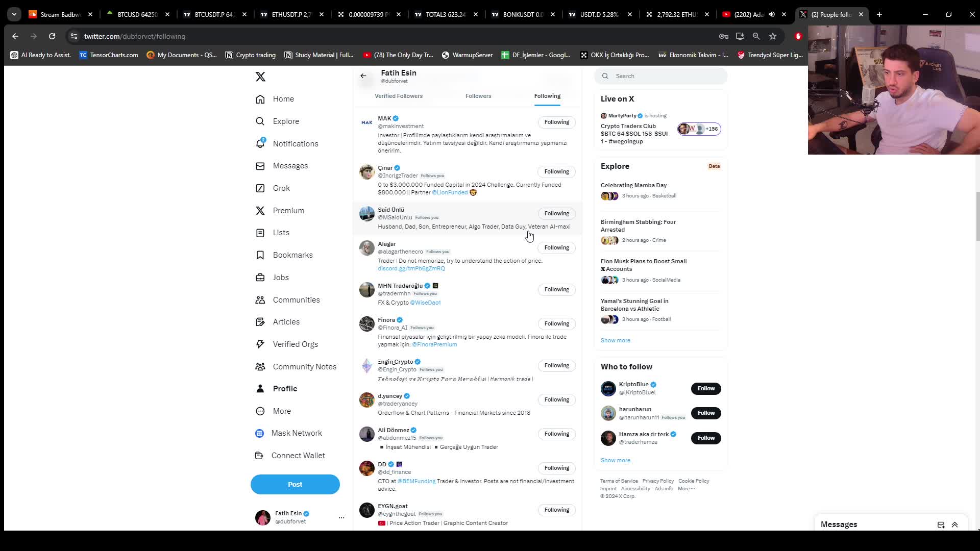The image size is (980, 551).
Task: Toggle Following button for Alagar
Action: click(x=556, y=247)
